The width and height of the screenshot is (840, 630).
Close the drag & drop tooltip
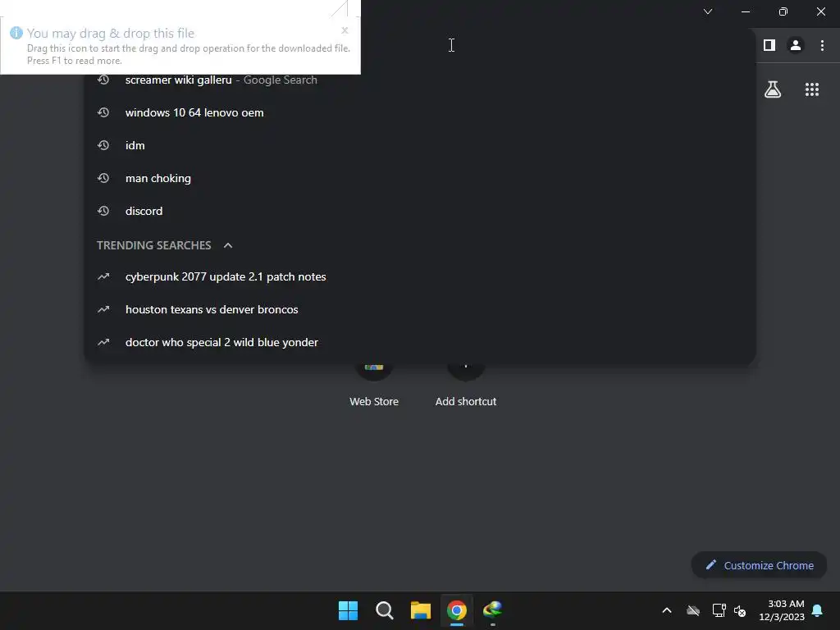(345, 30)
